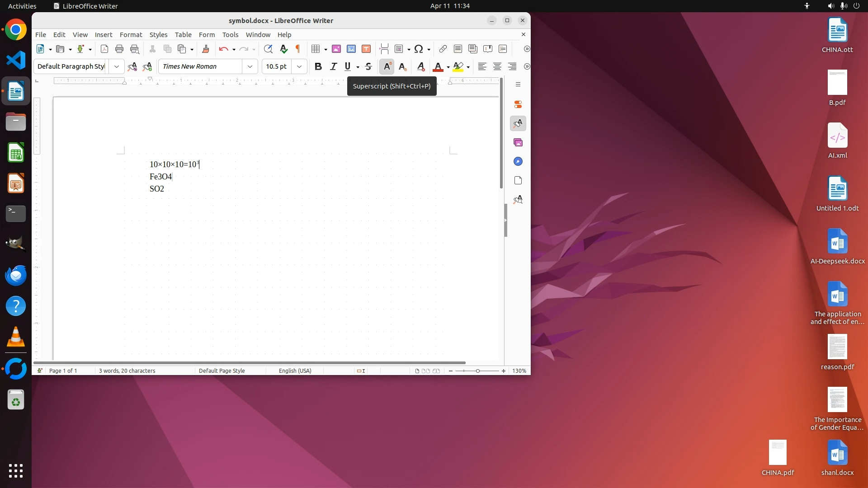This screenshot has width=868, height=488.
Task: Click the Insert Image icon
Action: coord(336,49)
